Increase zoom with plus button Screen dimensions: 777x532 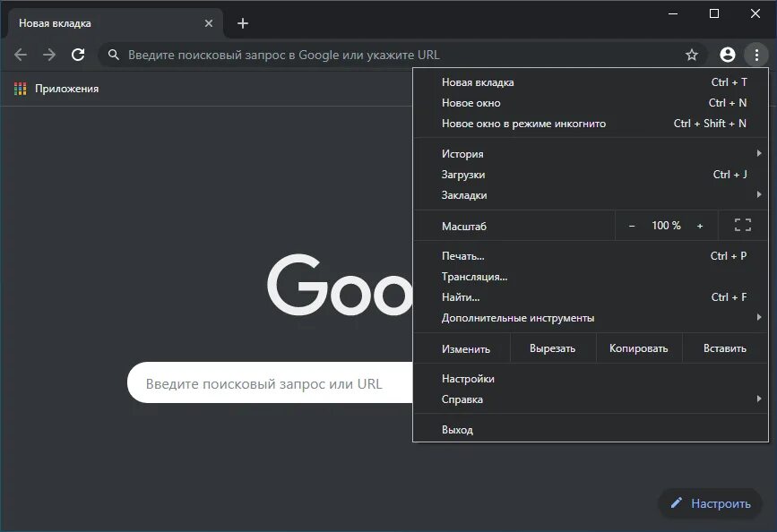[x=700, y=226]
